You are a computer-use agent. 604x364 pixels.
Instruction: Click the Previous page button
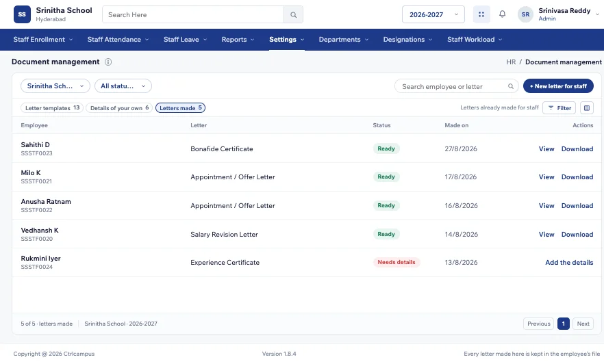(538, 324)
